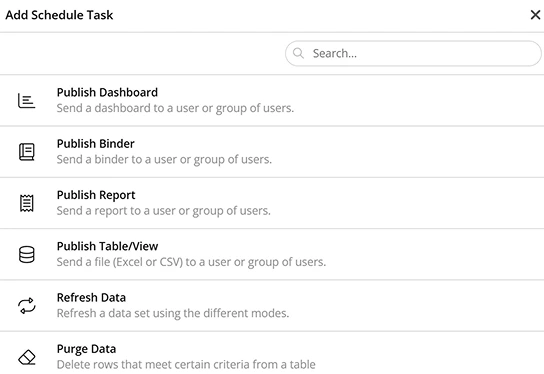
Task: Choose the Publish Report task title
Action: 96,195
